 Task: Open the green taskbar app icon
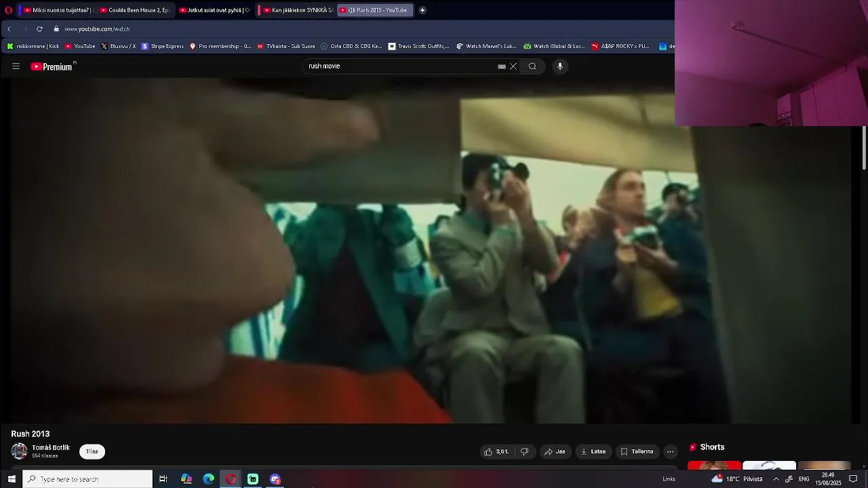253,479
